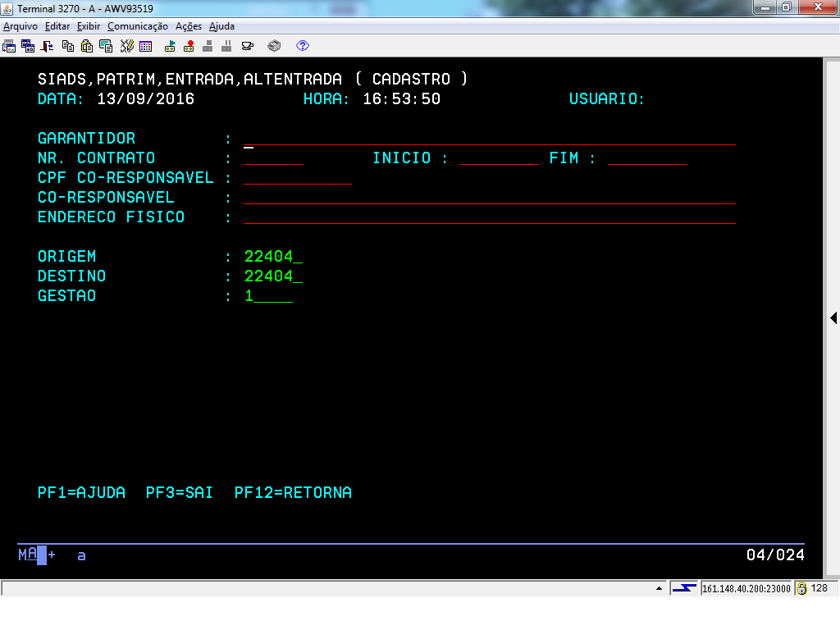Close the Terminal 3270 window
This screenshot has height=630, width=840.
tap(818, 7)
